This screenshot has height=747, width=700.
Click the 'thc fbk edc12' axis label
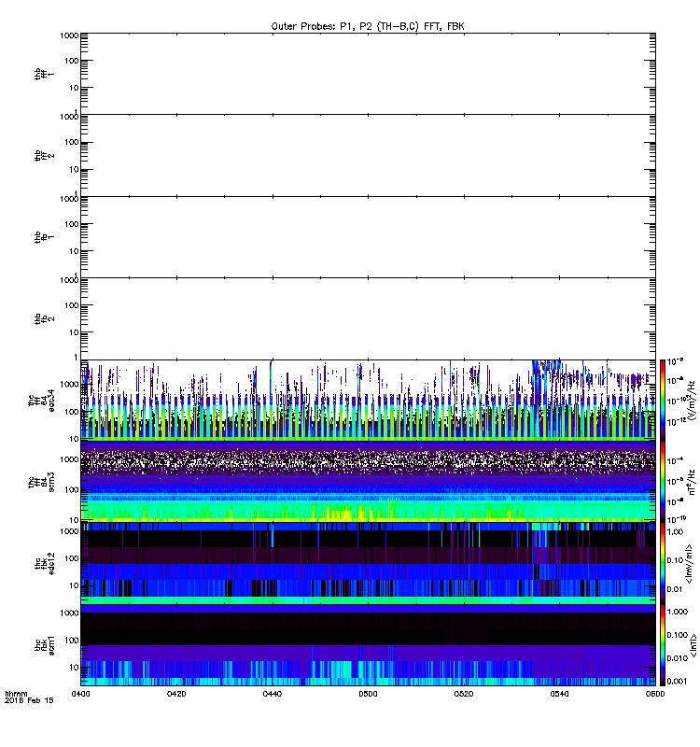[44, 564]
